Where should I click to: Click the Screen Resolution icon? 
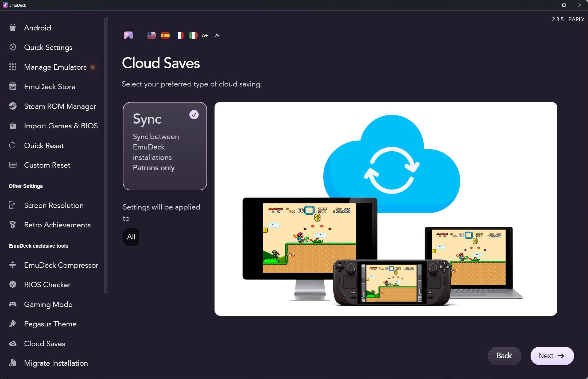[x=13, y=205]
